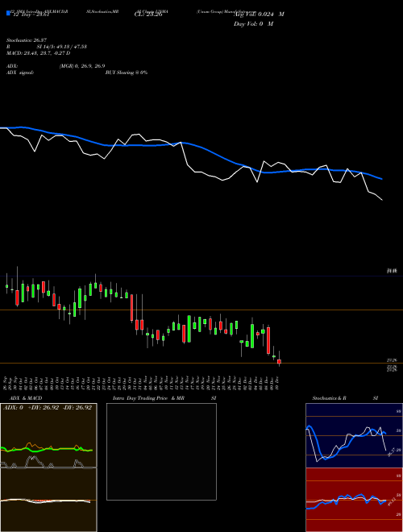Click the last red candlestick at 10 Dec
Viewport: 403px width, 532px height.
point(279,361)
